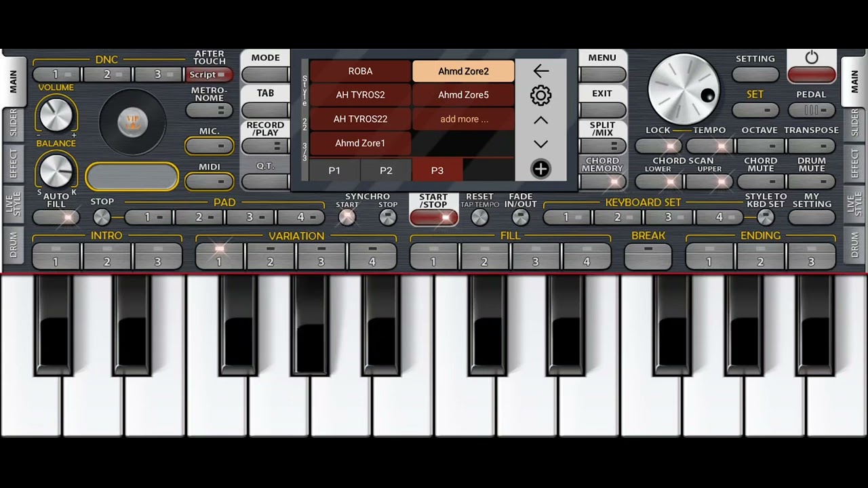868x488 pixels.
Task: Click the large tempo dial
Action: click(684, 89)
